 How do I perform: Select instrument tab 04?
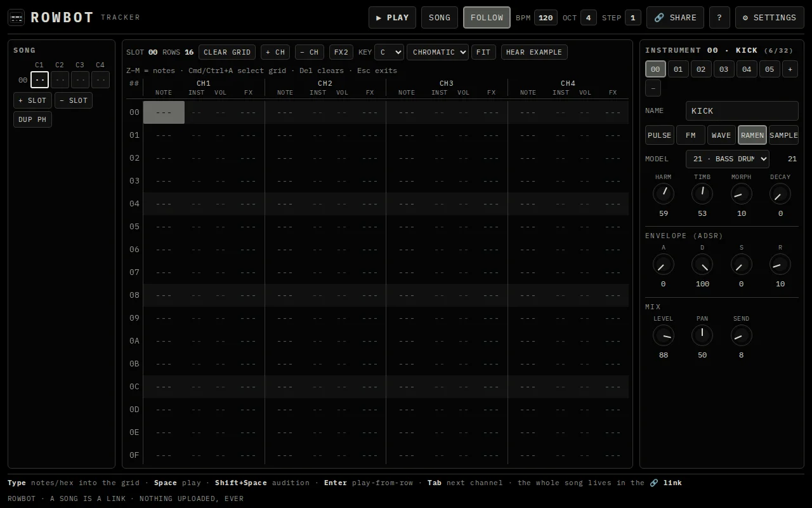[x=747, y=69]
